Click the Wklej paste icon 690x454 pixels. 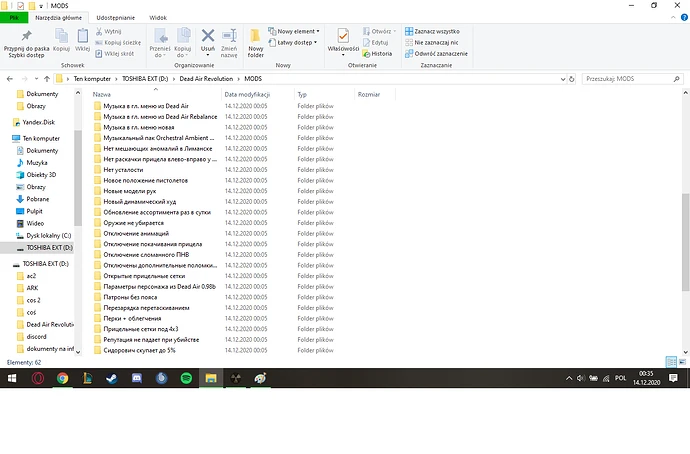pos(82,40)
